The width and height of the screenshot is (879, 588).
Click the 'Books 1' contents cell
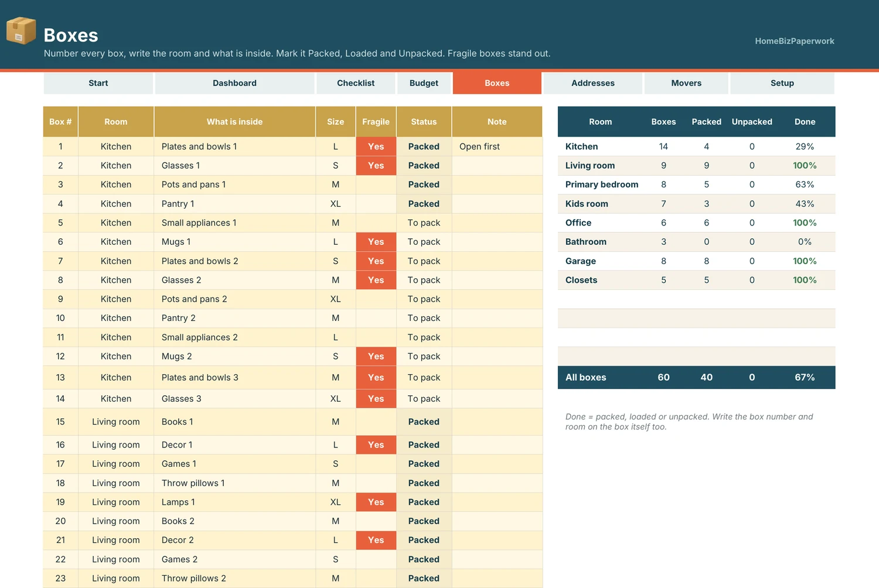tap(234, 422)
